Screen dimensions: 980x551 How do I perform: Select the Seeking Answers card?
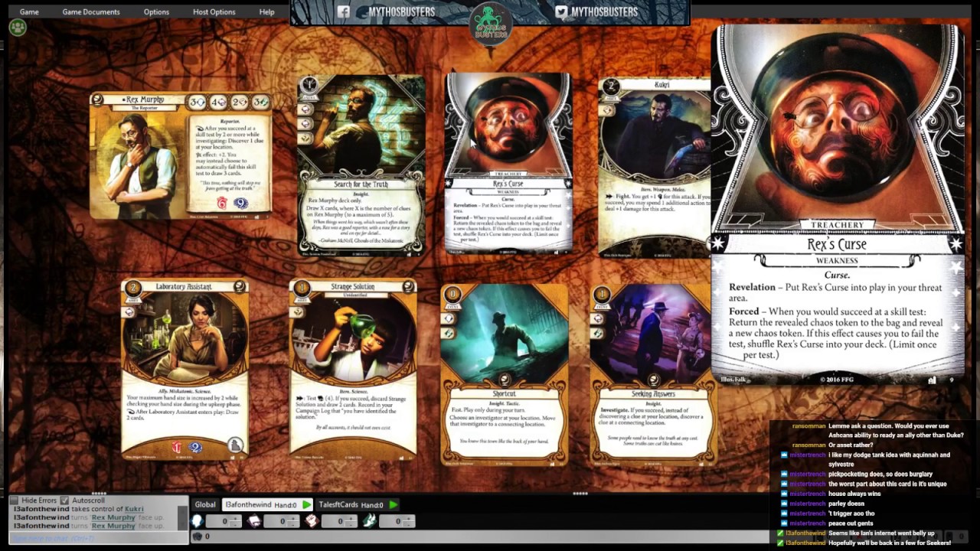653,374
